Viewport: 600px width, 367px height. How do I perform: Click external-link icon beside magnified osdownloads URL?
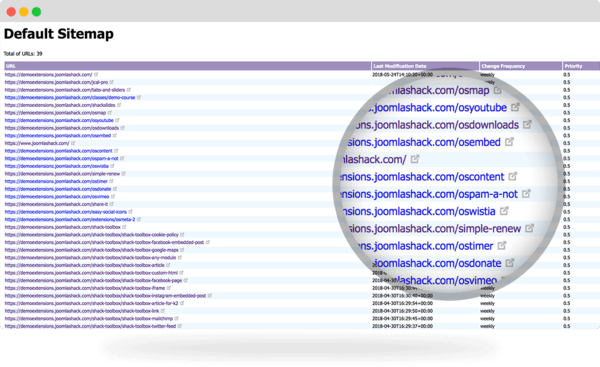(x=528, y=124)
